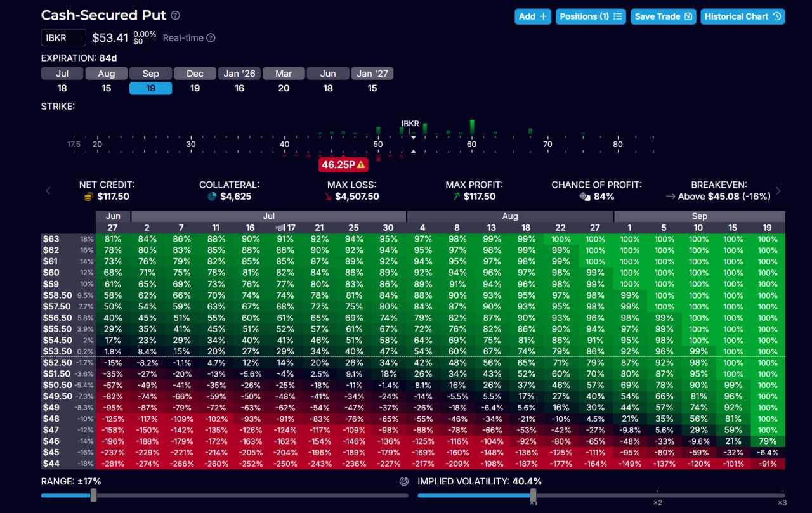The image size is (812, 513).
Task: Click the megaphone icon at Jul 17 column
Action: click(280, 227)
